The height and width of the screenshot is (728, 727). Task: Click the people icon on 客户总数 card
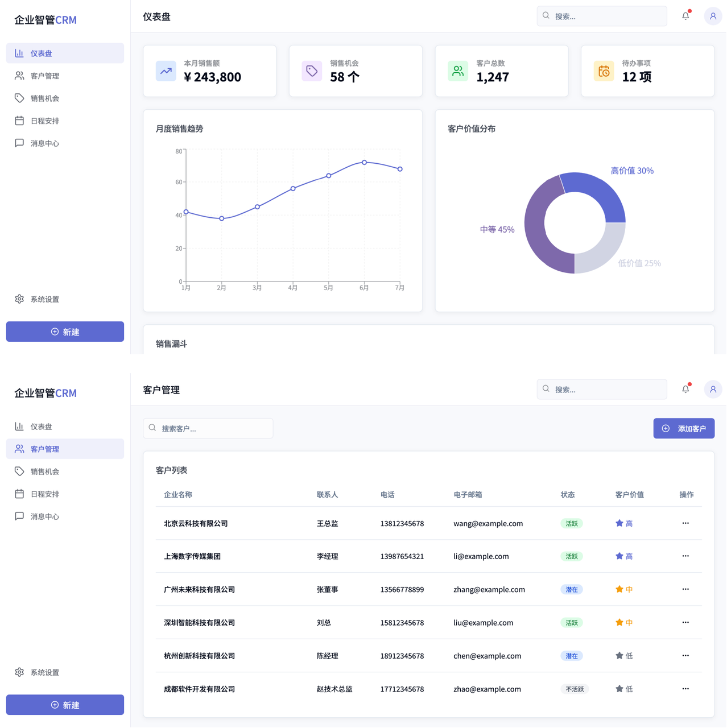[x=458, y=71]
